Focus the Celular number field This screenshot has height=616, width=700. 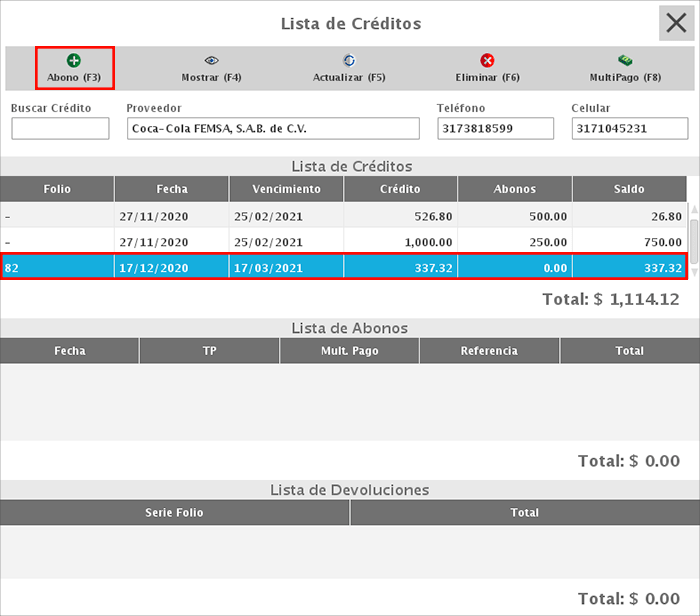click(x=629, y=129)
